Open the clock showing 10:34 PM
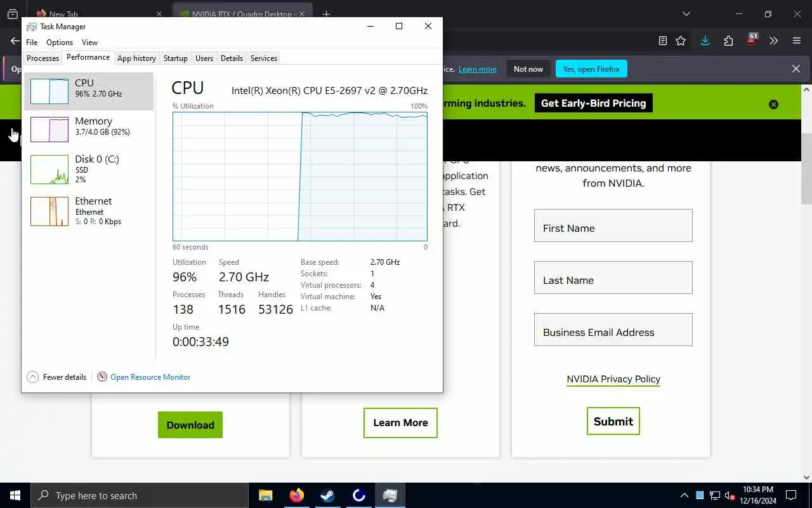This screenshot has height=508, width=812. coord(757,495)
